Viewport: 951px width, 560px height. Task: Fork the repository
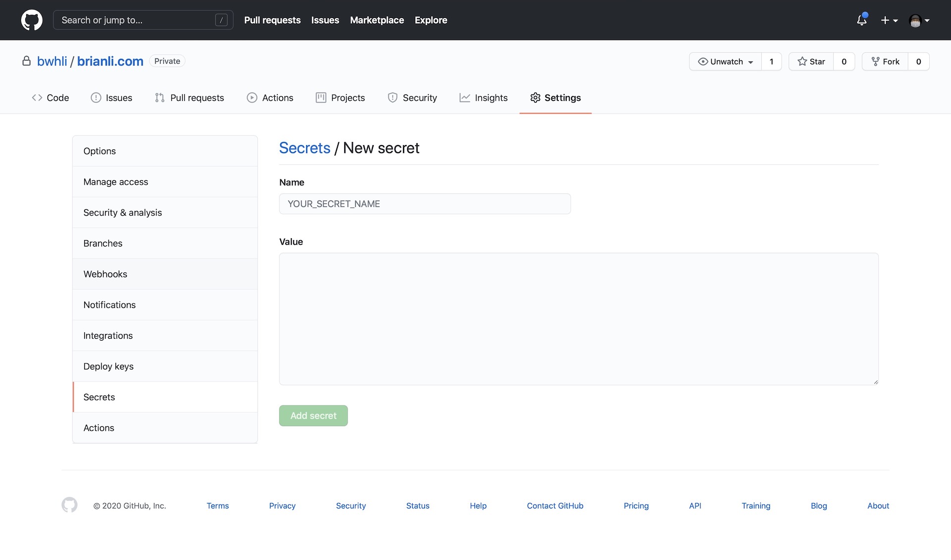pos(885,61)
